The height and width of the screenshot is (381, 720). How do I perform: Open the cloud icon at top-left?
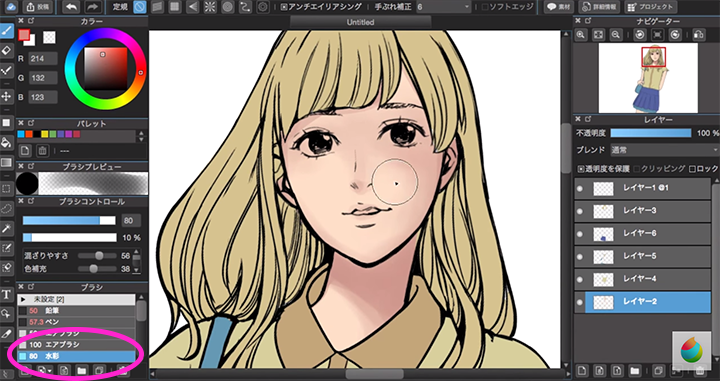[11, 7]
